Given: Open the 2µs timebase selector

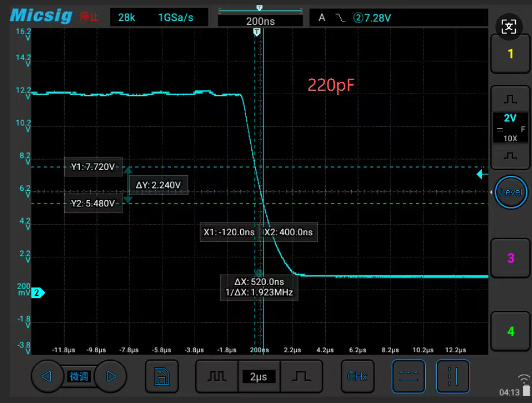Looking at the screenshot, I should click(x=258, y=377).
